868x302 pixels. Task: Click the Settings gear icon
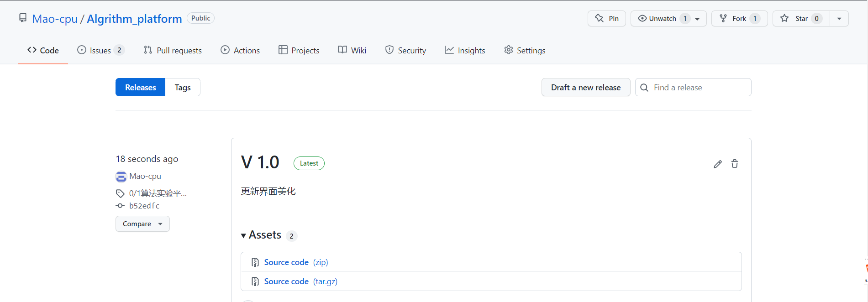point(509,50)
